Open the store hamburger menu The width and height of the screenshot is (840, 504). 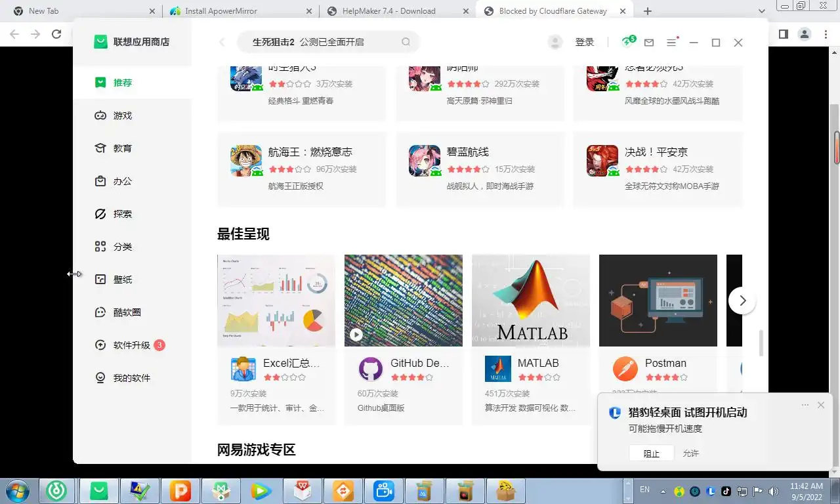671,42
